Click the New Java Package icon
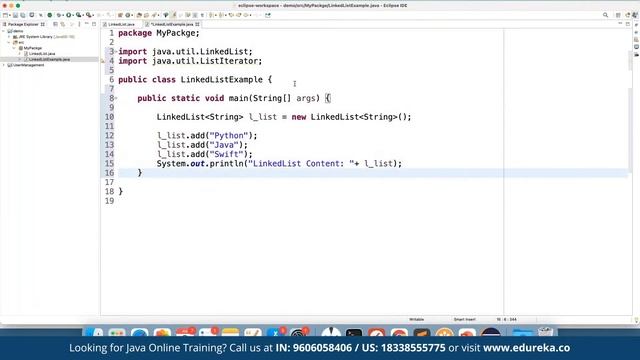Viewport: 640px width, 360px height. coord(120,15)
